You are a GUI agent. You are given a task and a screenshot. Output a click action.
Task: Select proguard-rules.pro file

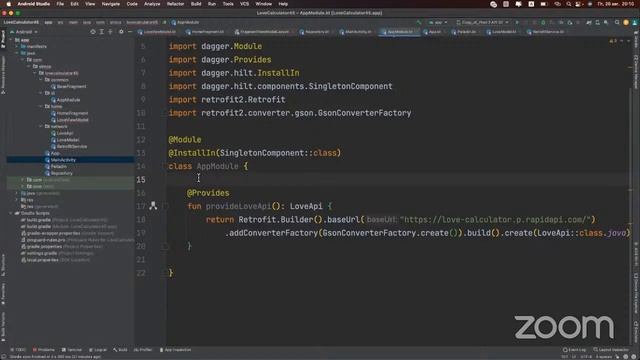(78, 240)
